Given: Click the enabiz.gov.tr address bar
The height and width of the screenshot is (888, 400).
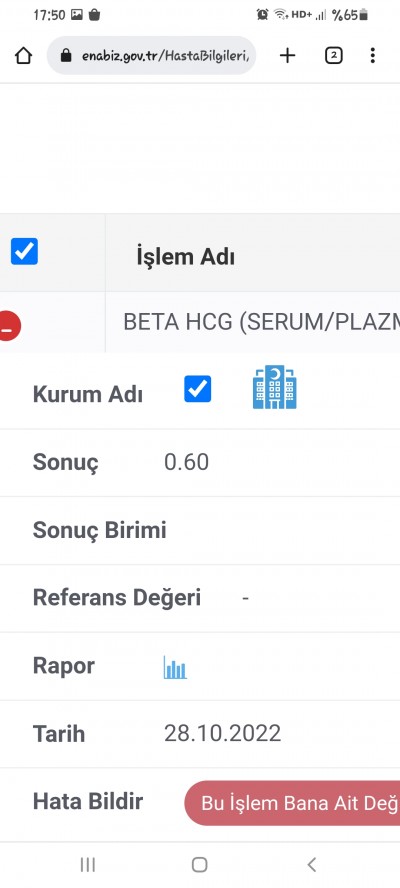Looking at the screenshot, I should coord(151,56).
